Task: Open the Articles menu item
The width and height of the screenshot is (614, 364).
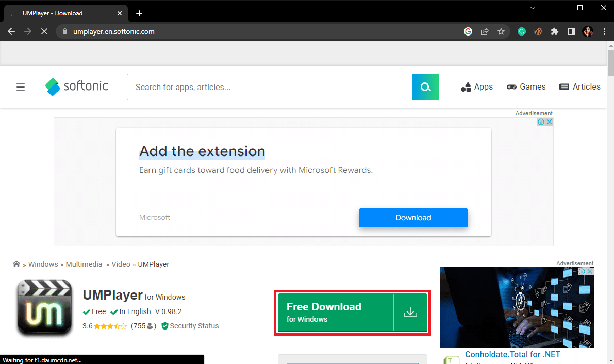Action: (x=579, y=87)
